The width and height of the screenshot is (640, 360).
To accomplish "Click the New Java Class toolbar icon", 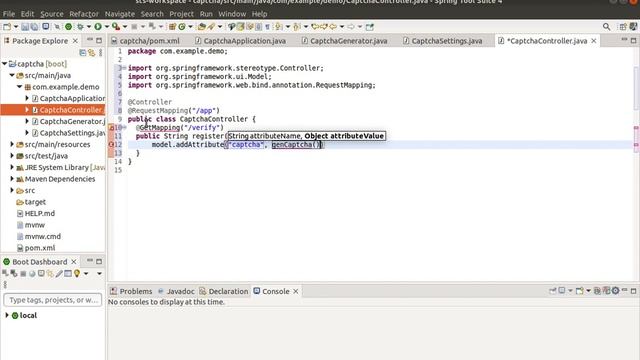I will pos(182,27).
